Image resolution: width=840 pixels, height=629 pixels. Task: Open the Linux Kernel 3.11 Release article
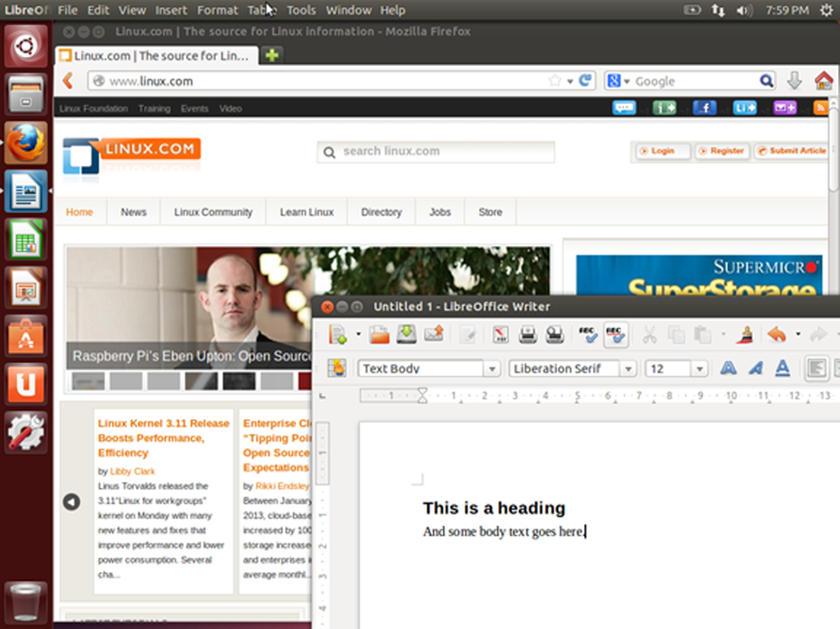coord(164,438)
